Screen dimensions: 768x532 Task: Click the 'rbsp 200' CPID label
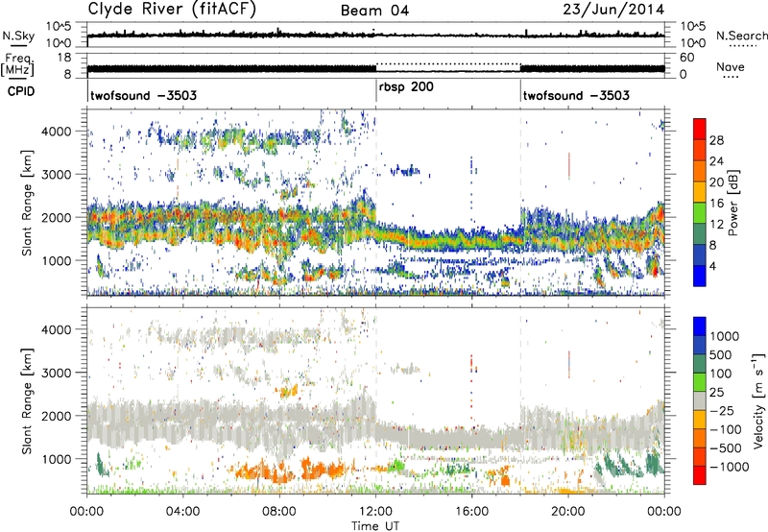click(x=406, y=86)
